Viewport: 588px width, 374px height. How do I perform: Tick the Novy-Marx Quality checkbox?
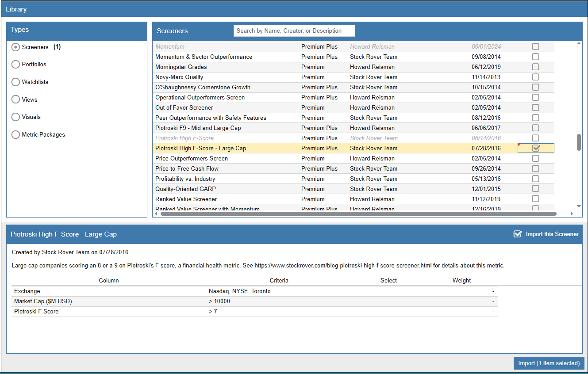click(535, 77)
